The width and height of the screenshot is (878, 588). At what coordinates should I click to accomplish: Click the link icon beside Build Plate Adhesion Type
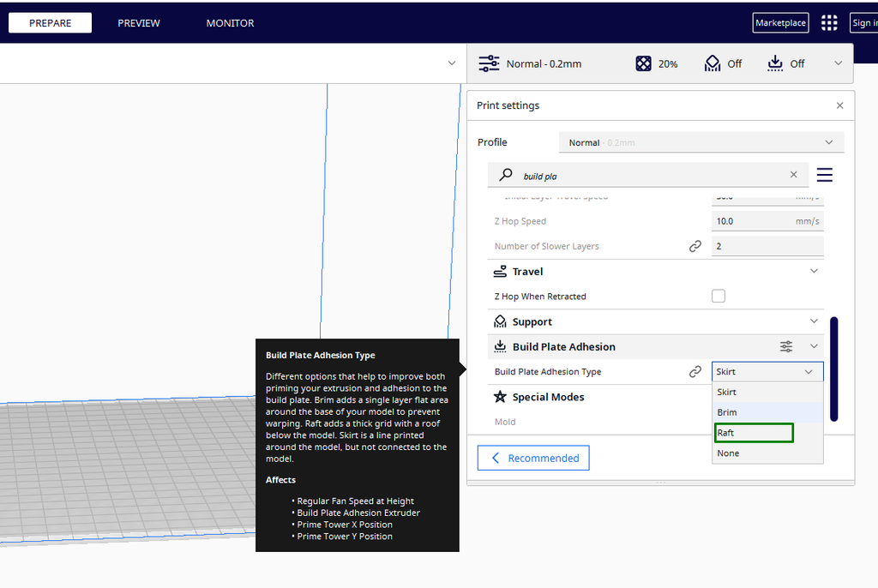(x=695, y=372)
